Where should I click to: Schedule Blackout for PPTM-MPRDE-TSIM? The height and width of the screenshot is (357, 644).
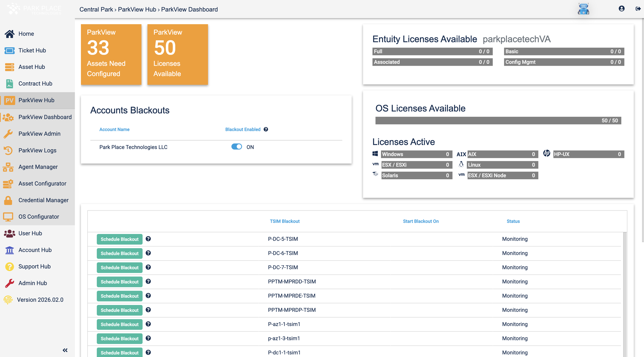click(120, 296)
